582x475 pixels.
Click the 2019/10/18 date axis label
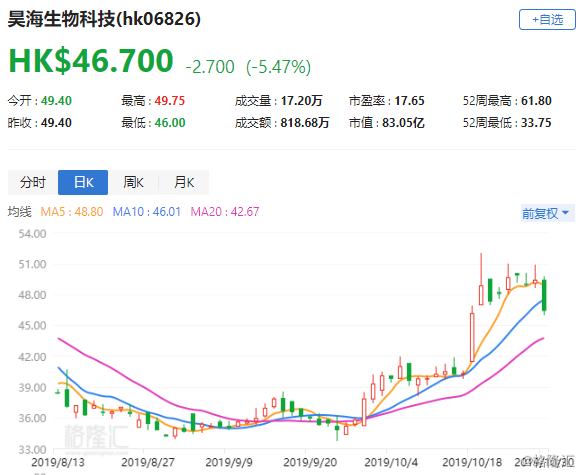click(x=472, y=462)
